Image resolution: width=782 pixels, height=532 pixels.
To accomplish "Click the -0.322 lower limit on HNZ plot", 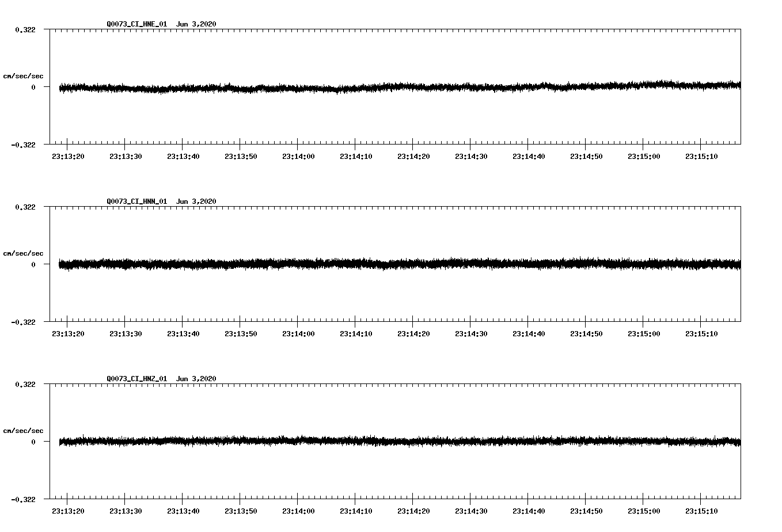I will (23, 499).
